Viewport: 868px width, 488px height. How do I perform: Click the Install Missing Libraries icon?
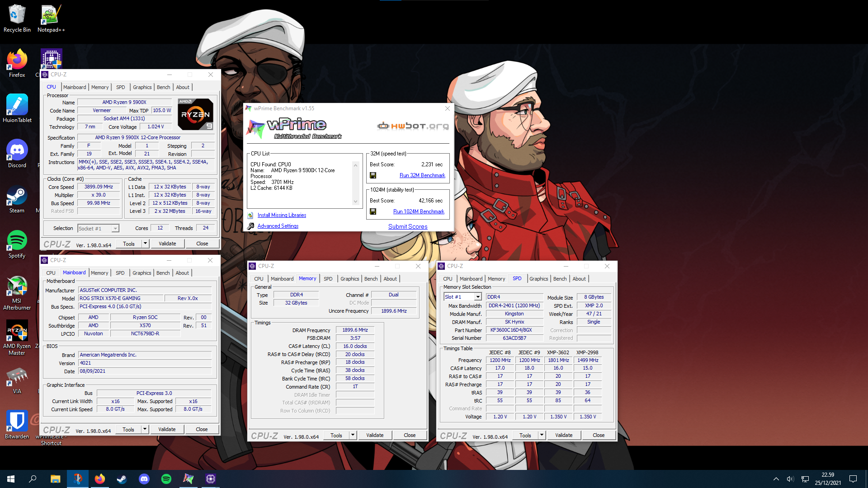coord(250,215)
